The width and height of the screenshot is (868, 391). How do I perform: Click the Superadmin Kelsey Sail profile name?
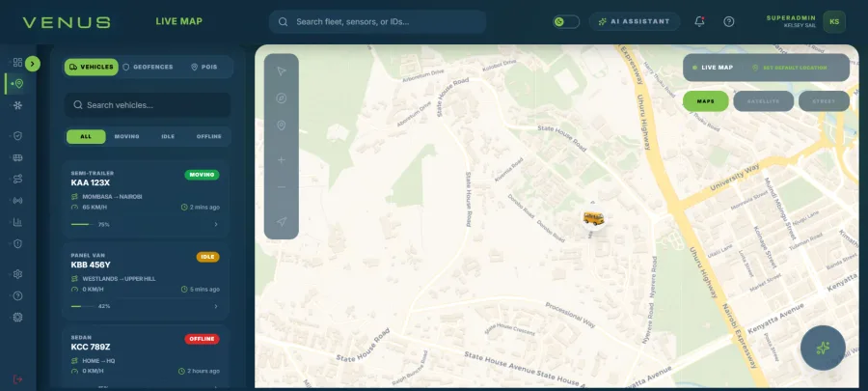[x=791, y=21]
